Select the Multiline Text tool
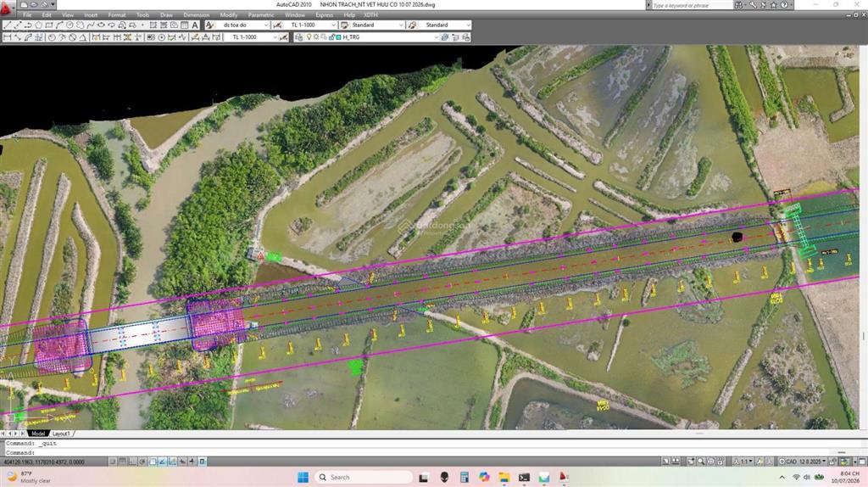The height and width of the screenshot is (487, 868). click(x=195, y=25)
